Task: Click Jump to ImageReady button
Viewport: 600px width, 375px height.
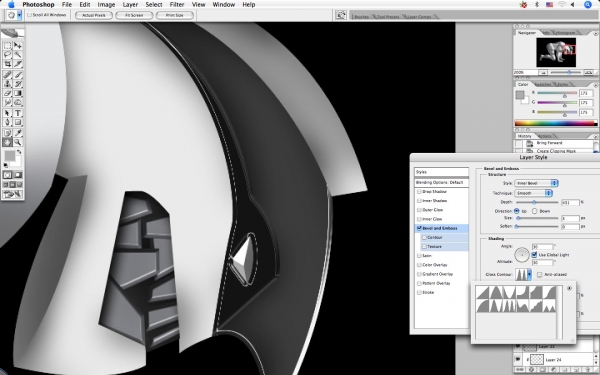Action: pyautogui.click(x=13, y=195)
